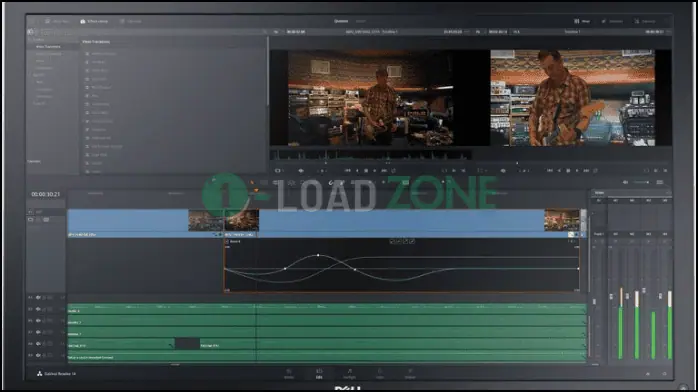
Task: Open source viewer mode dropdown icon
Action: 278,170
